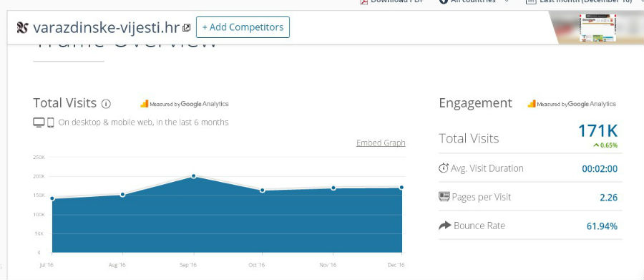644x280 pixels.
Task: Open the Embed Graph link
Action: tap(381, 143)
